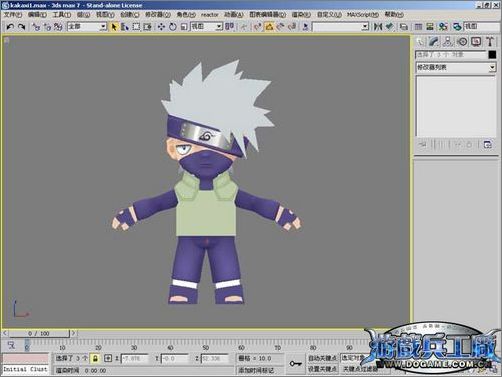Click the Auto Key button
This screenshot has height=377, width=502.
pos(322,358)
